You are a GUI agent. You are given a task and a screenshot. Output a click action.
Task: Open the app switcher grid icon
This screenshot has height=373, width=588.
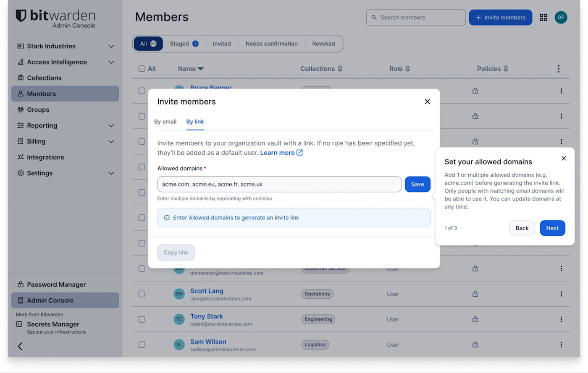click(543, 17)
